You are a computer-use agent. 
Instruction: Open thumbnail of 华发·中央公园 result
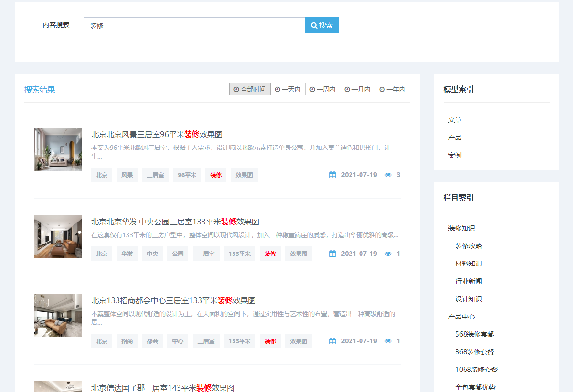tap(58, 237)
